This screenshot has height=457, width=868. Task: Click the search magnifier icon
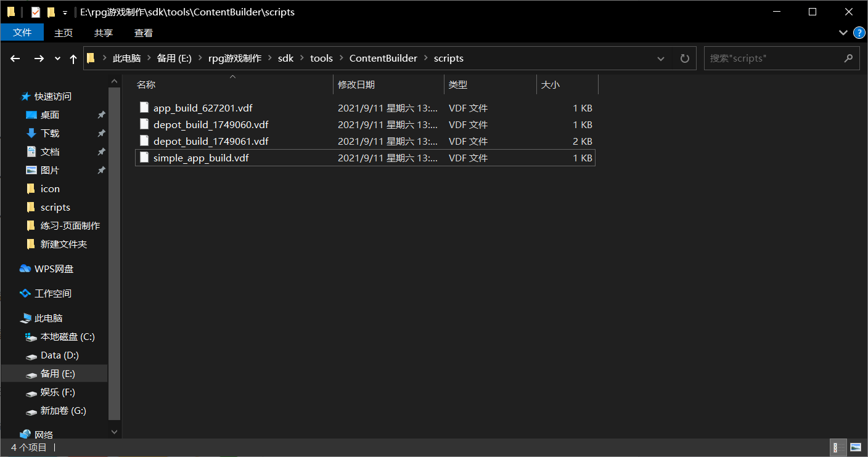848,59
